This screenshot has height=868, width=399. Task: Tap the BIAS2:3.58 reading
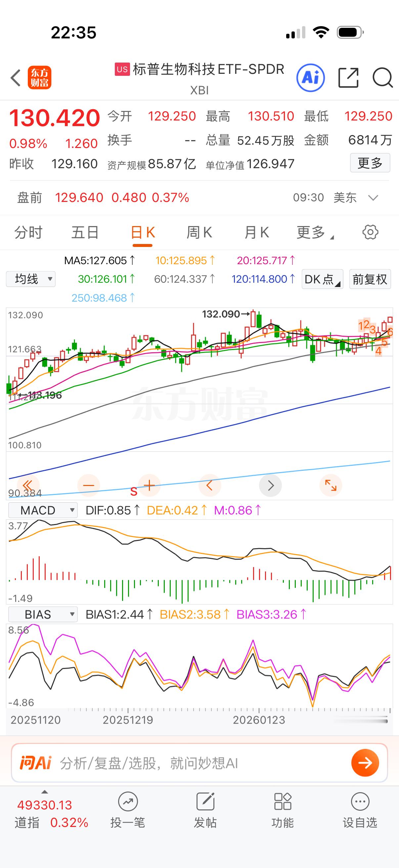click(195, 614)
